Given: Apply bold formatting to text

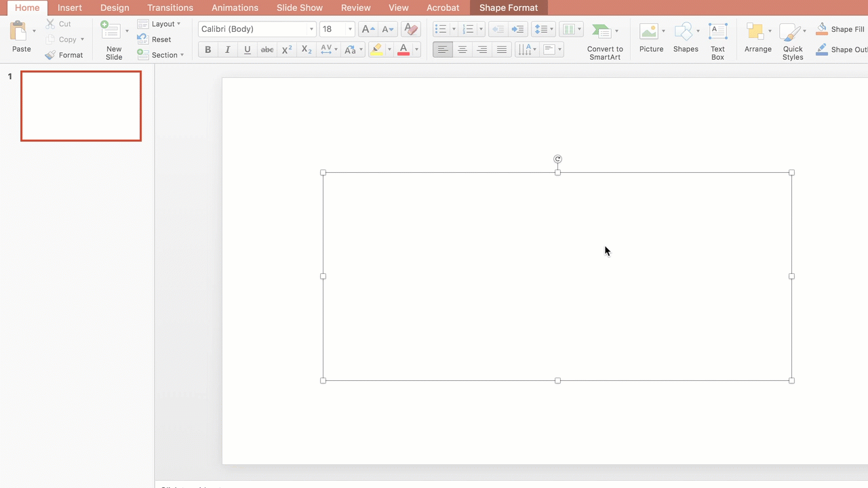Looking at the screenshot, I should [208, 49].
